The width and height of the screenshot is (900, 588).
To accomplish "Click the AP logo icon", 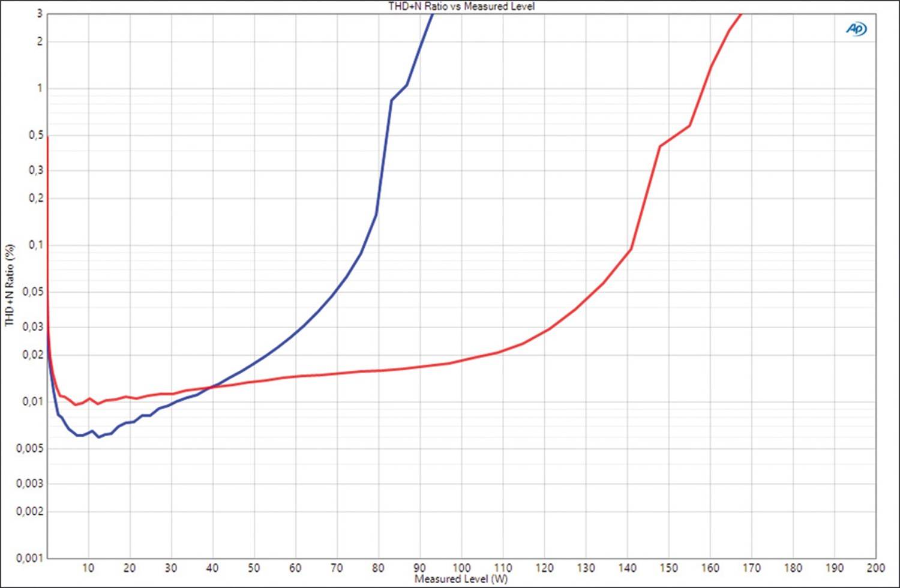I will (856, 29).
